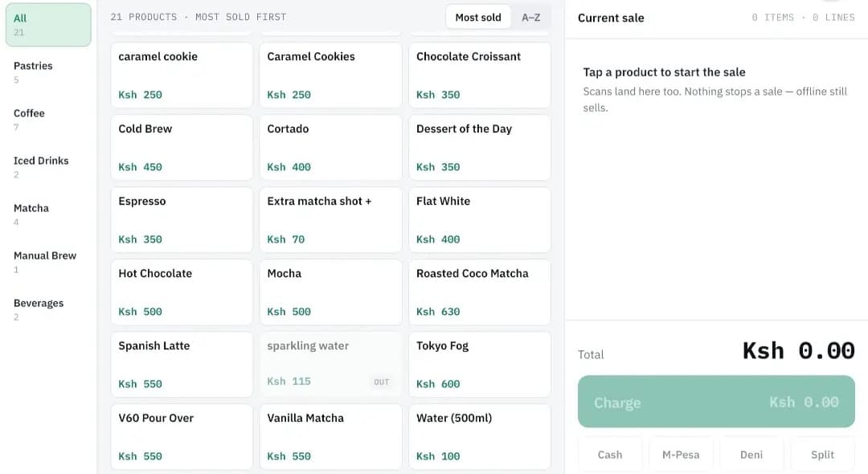Select the Beverages category
The width and height of the screenshot is (868, 474).
[x=48, y=310]
